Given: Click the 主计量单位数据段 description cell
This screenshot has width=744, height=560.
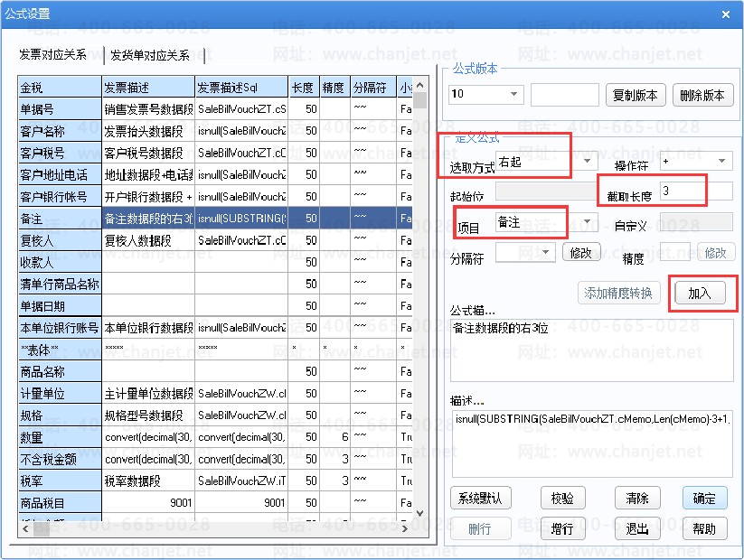Looking at the screenshot, I should point(148,393).
